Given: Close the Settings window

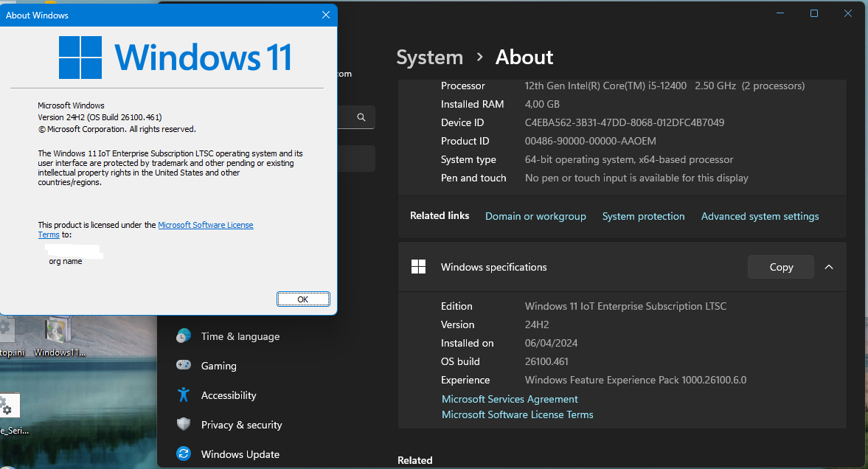Looking at the screenshot, I should [847, 13].
